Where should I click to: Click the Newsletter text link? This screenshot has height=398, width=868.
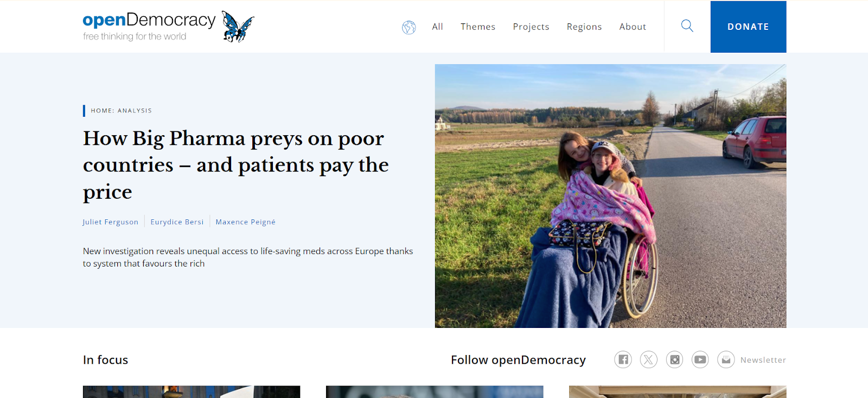763,360
